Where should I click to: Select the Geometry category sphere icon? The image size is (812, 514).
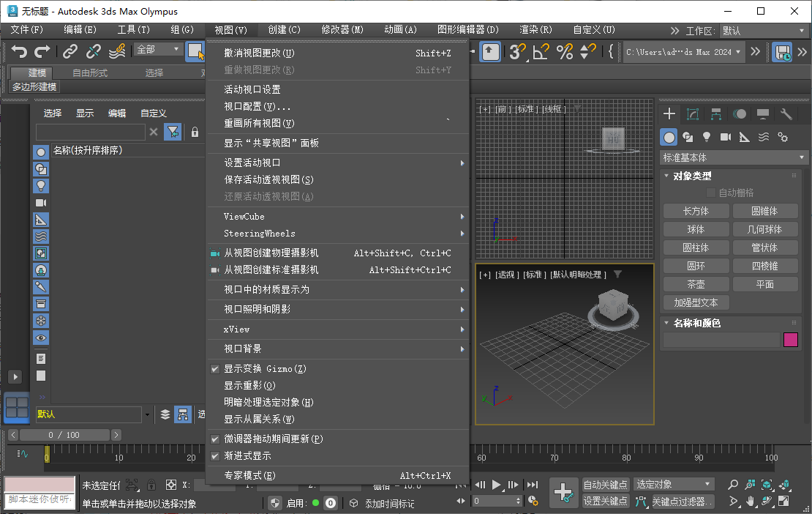669,138
